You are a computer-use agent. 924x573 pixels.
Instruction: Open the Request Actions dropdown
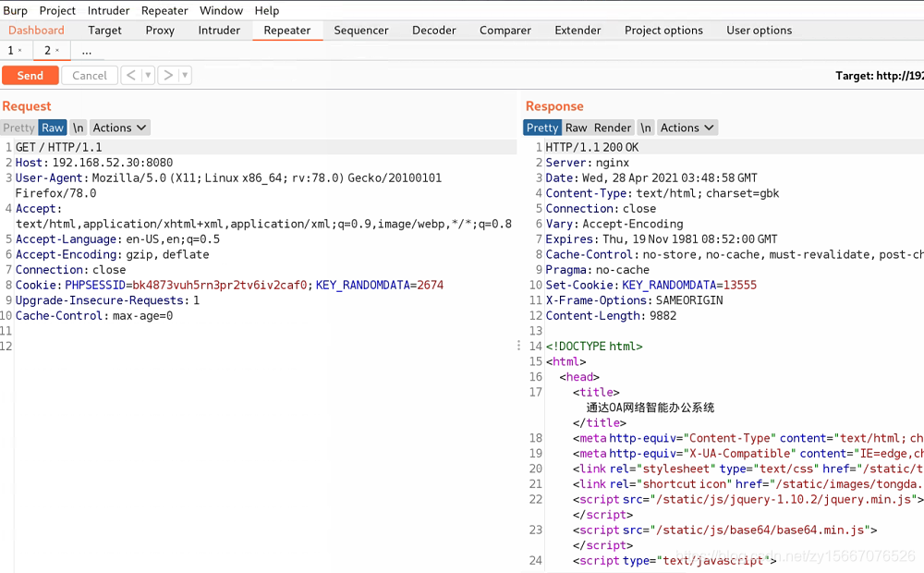119,128
